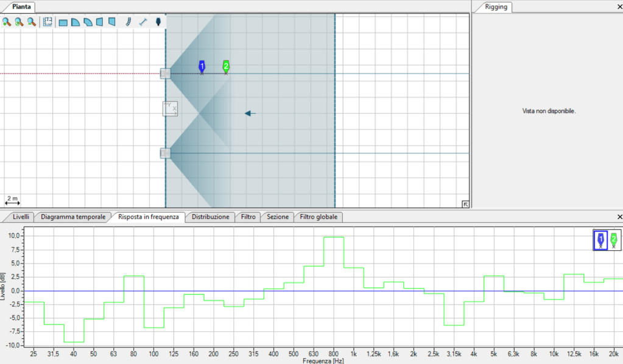623x364 pixels.
Task: Select the microphone placement tool
Action: (158, 22)
